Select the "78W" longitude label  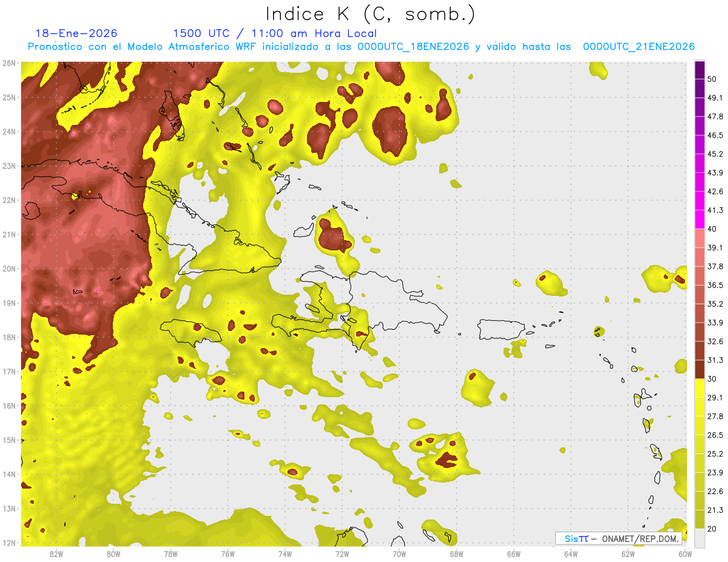[170, 554]
